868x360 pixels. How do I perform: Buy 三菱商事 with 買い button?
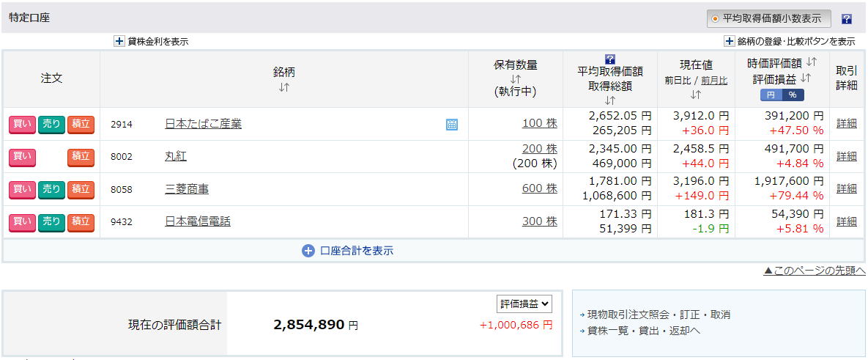22,189
